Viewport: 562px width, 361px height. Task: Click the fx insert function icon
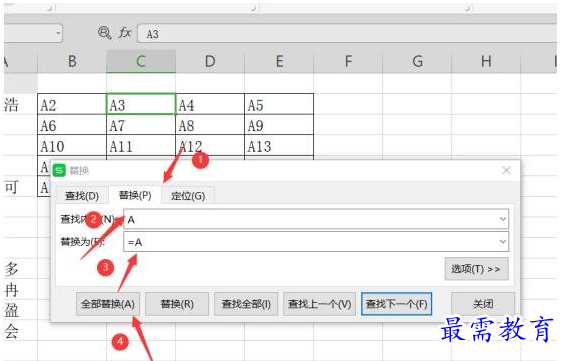pyautogui.click(x=124, y=33)
